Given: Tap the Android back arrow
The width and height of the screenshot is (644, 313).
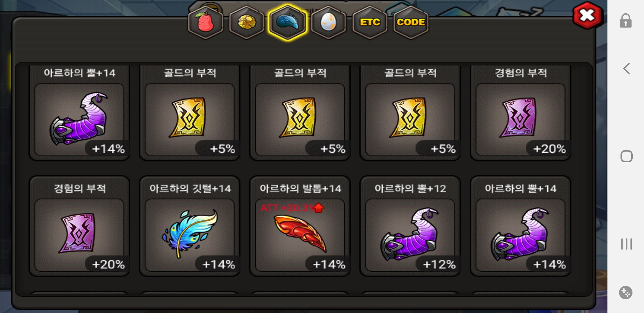Looking at the screenshot, I should (626, 69).
